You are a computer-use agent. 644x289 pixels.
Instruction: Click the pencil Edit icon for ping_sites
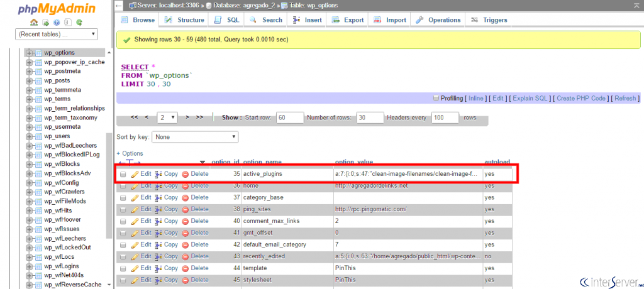[135, 209]
